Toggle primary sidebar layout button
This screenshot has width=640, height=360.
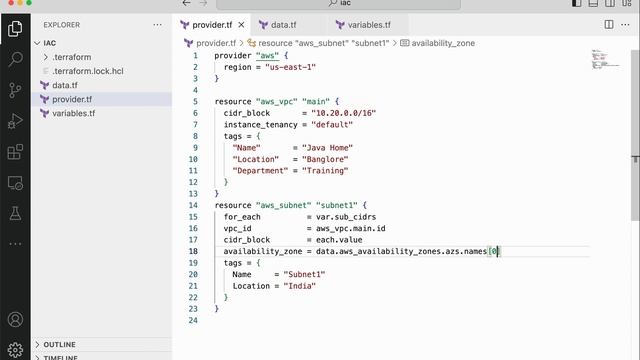pos(576,3)
